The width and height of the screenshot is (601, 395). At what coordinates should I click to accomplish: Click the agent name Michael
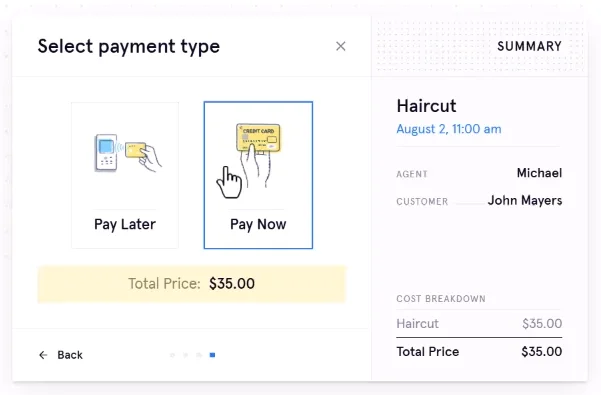pos(539,173)
